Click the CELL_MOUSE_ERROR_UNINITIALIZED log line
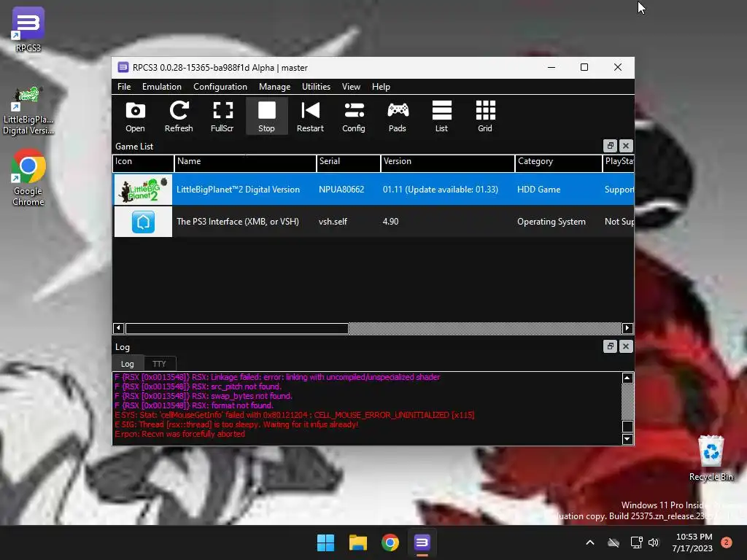 pos(295,415)
